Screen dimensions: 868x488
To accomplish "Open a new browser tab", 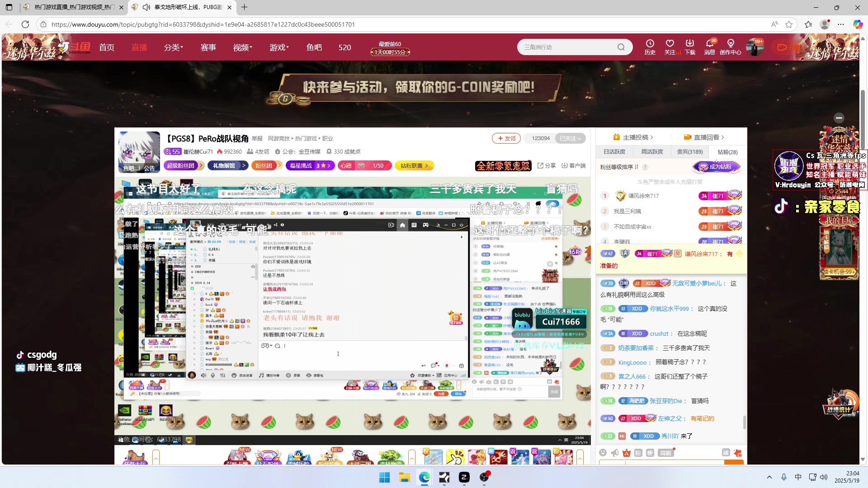I will click(x=244, y=7).
